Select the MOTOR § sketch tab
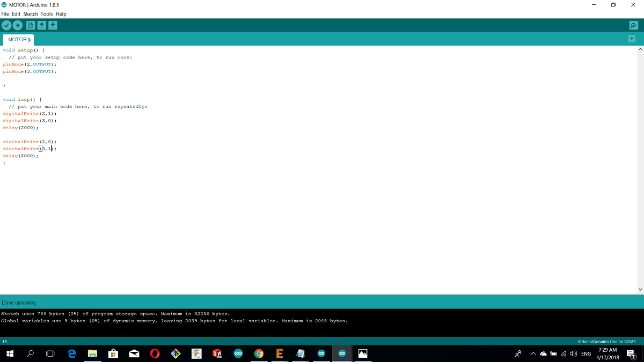The width and height of the screenshot is (644, 362). (x=19, y=40)
